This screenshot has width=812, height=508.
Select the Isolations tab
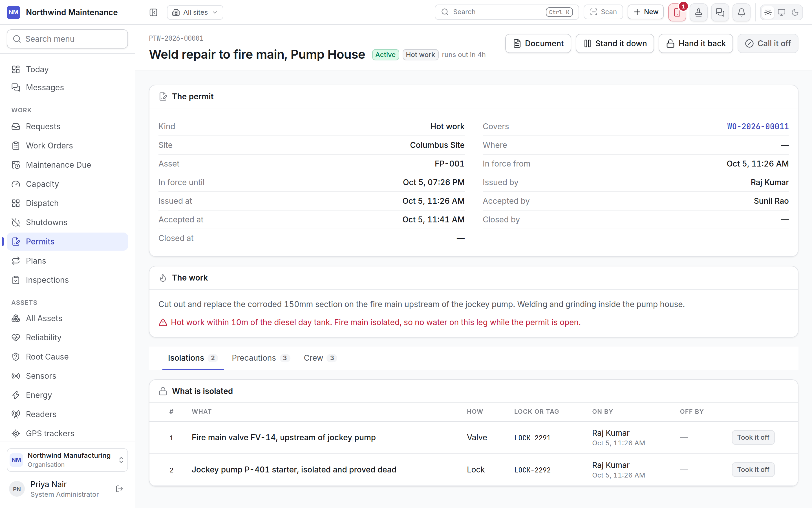coord(193,358)
